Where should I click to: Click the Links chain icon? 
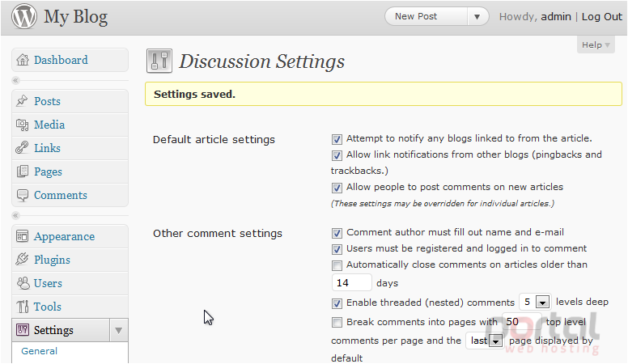(22, 148)
